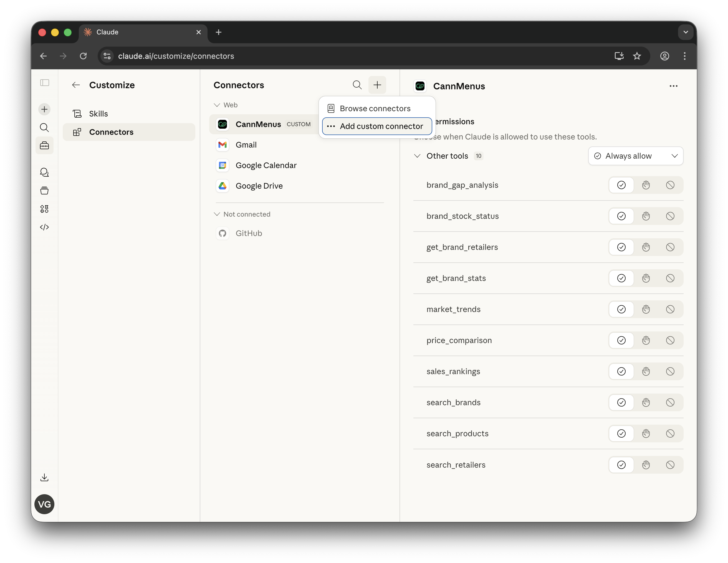Image resolution: width=728 pixels, height=563 pixels.
Task: Open the search icon in Connectors panel
Action: point(357,85)
